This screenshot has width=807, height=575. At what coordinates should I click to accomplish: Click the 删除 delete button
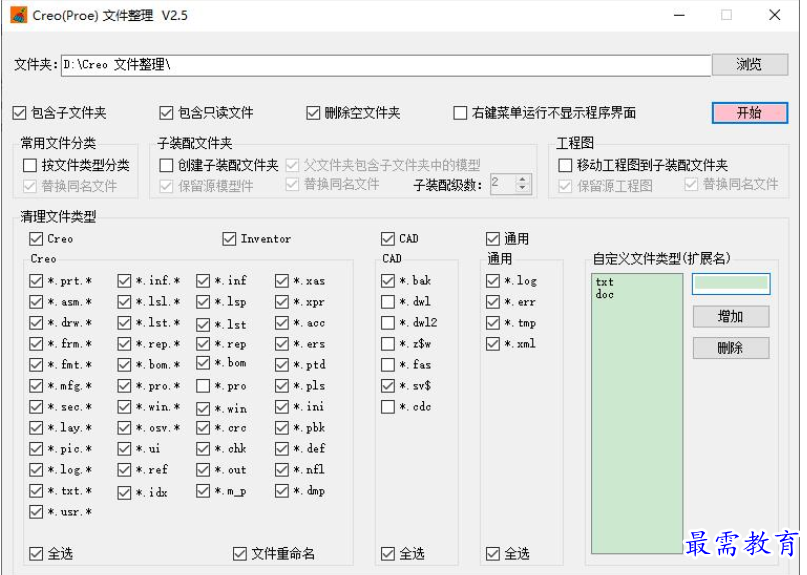[x=731, y=348]
